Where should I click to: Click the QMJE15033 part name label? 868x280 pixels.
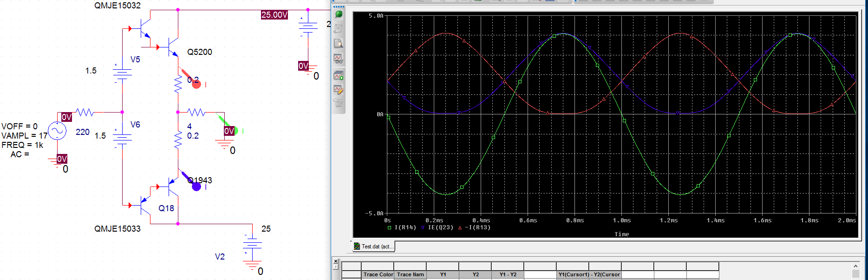(x=117, y=229)
